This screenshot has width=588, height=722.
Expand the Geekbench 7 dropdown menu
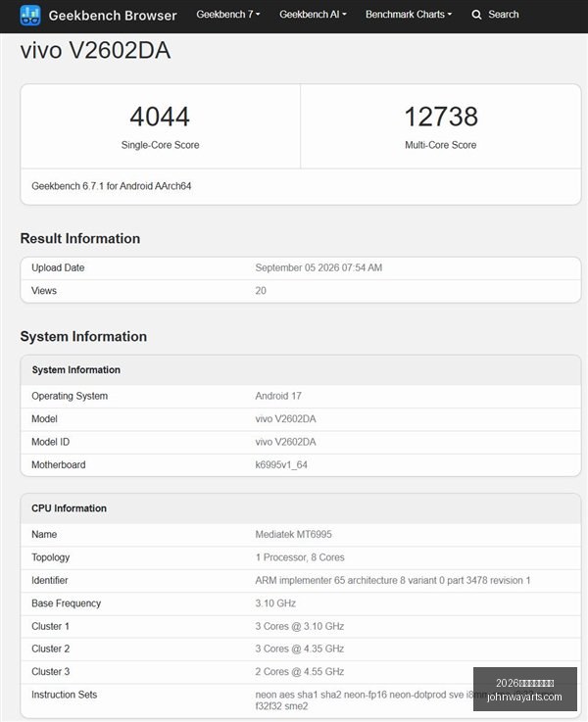coord(228,15)
